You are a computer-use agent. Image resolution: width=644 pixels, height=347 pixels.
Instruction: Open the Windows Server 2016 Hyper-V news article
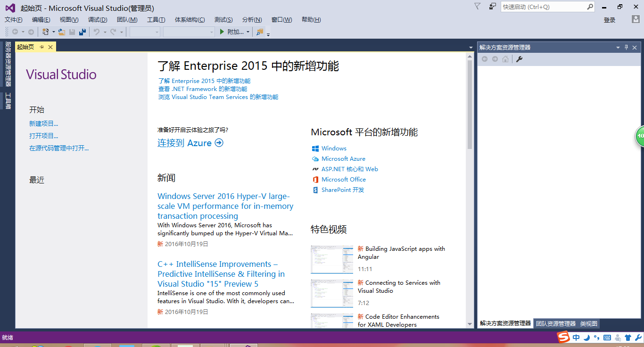coord(225,206)
